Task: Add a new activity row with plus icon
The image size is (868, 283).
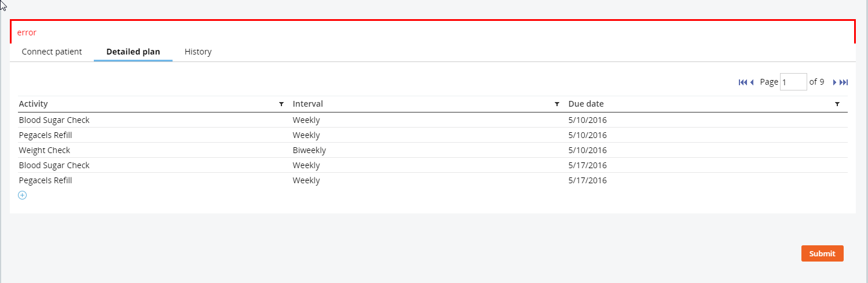Action: (23, 195)
